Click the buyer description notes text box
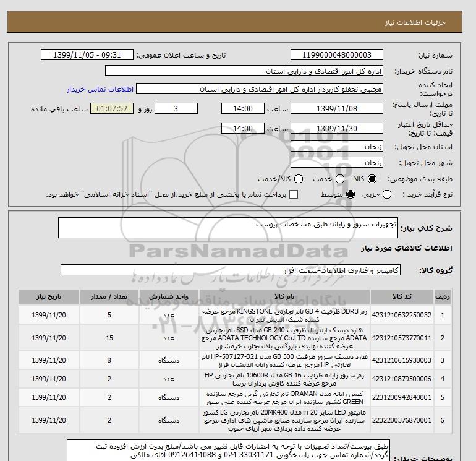Viewport: 476px width, 461px height. pos(228,450)
